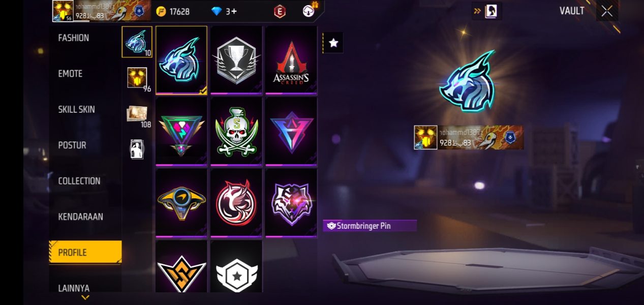Viewport: 644px width, 305px height.
Task: Open the KENDARAAN category
Action: coord(80,217)
